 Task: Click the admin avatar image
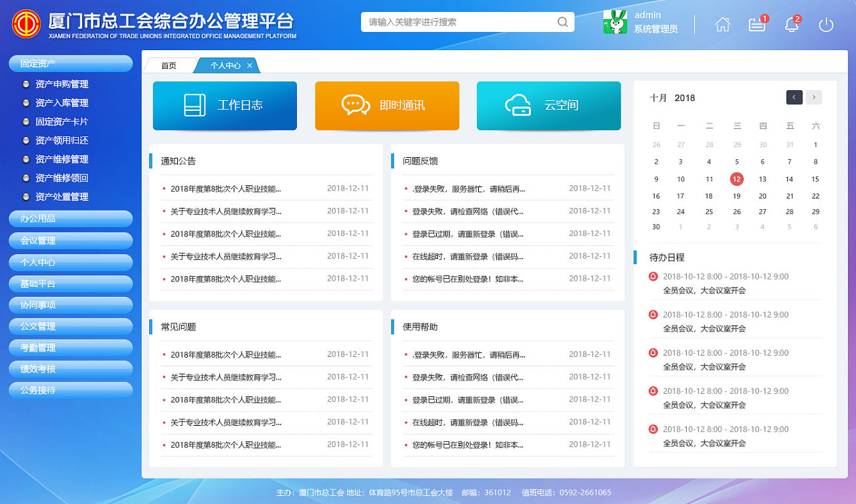click(x=615, y=22)
